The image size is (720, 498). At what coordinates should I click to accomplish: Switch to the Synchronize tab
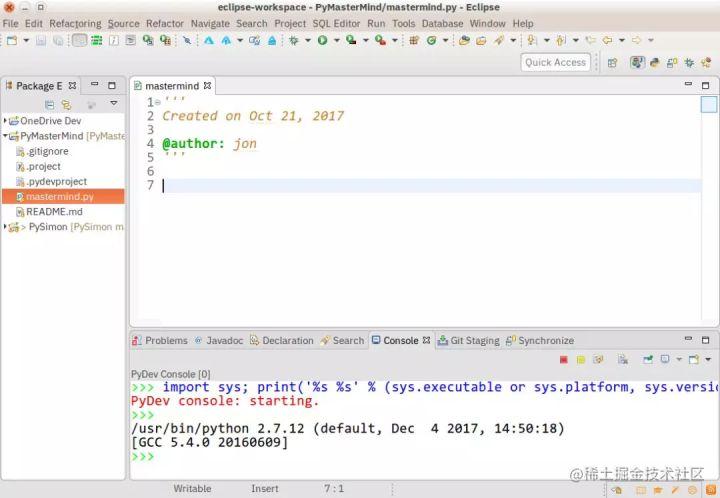tap(540, 341)
